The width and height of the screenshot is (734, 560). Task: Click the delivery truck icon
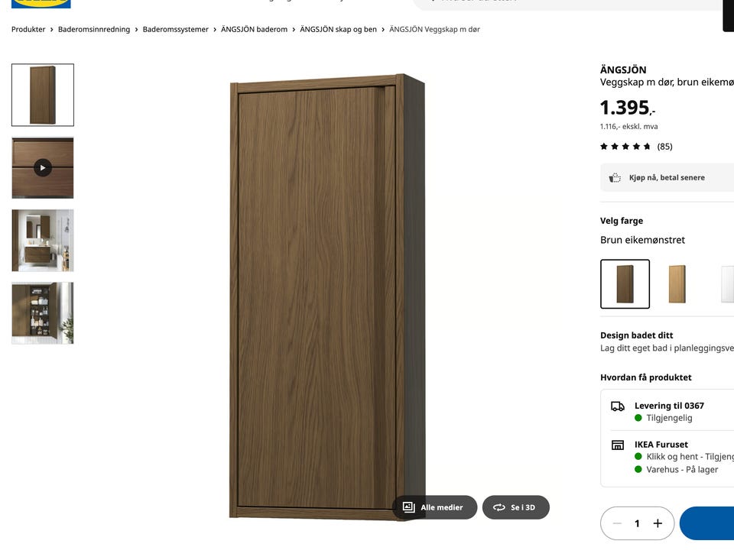point(618,406)
